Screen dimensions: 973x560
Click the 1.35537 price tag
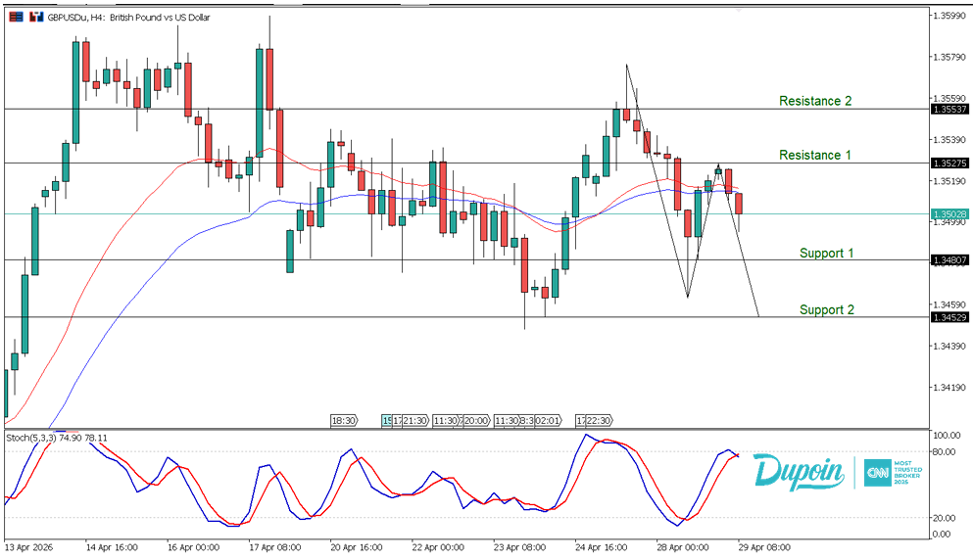pyautogui.click(x=949, y=109)
